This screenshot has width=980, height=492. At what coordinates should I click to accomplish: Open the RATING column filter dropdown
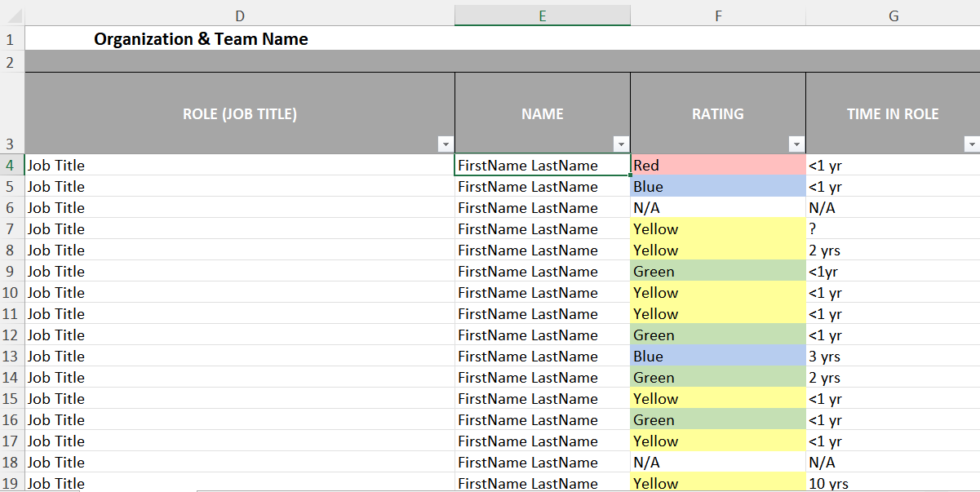tap(796, 144)
